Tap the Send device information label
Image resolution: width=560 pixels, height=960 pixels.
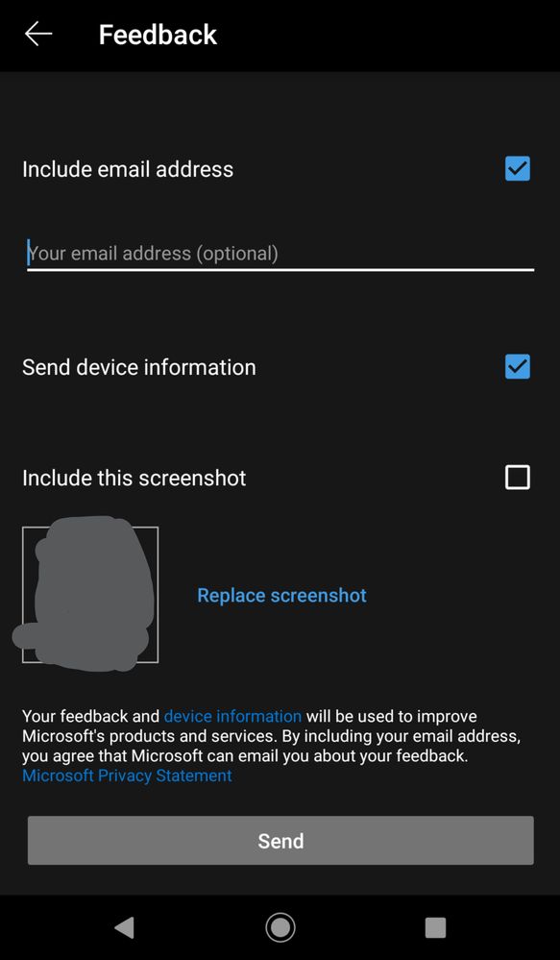[139, 367]
